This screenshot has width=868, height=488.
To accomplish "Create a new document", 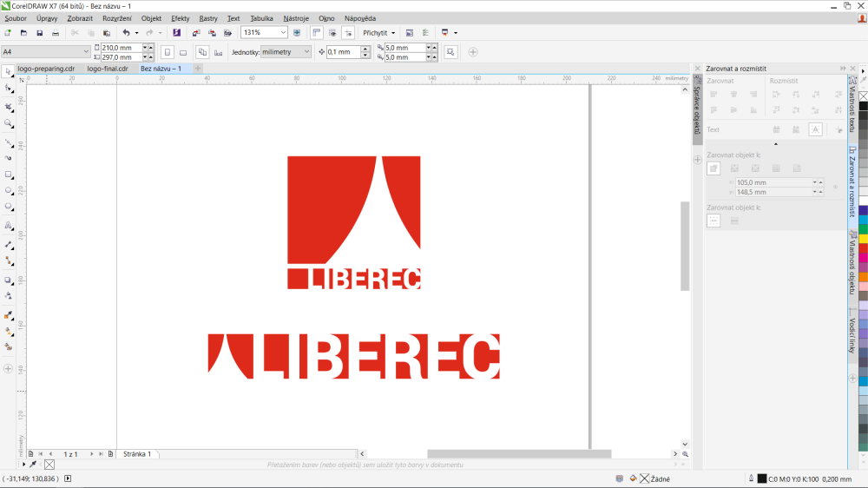I will [x=8, y=33].
